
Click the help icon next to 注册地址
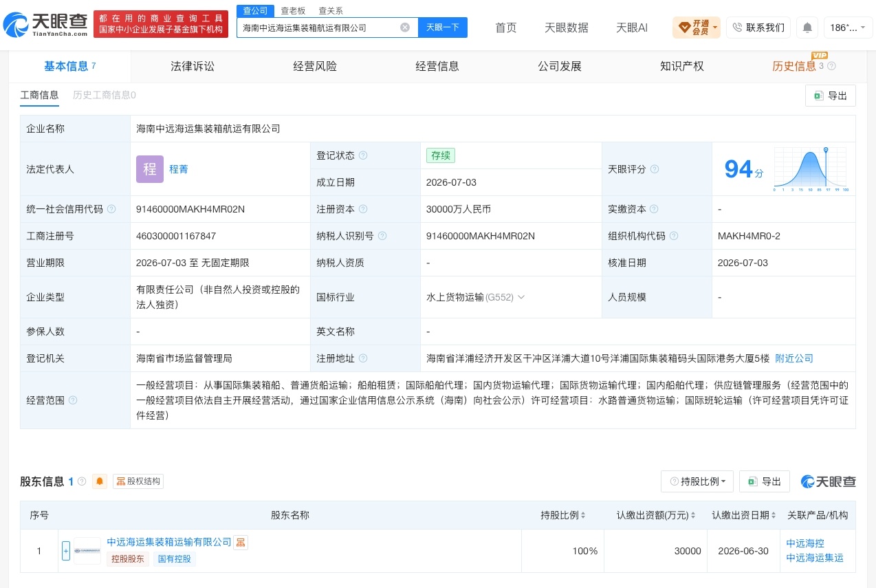[363, 358]
